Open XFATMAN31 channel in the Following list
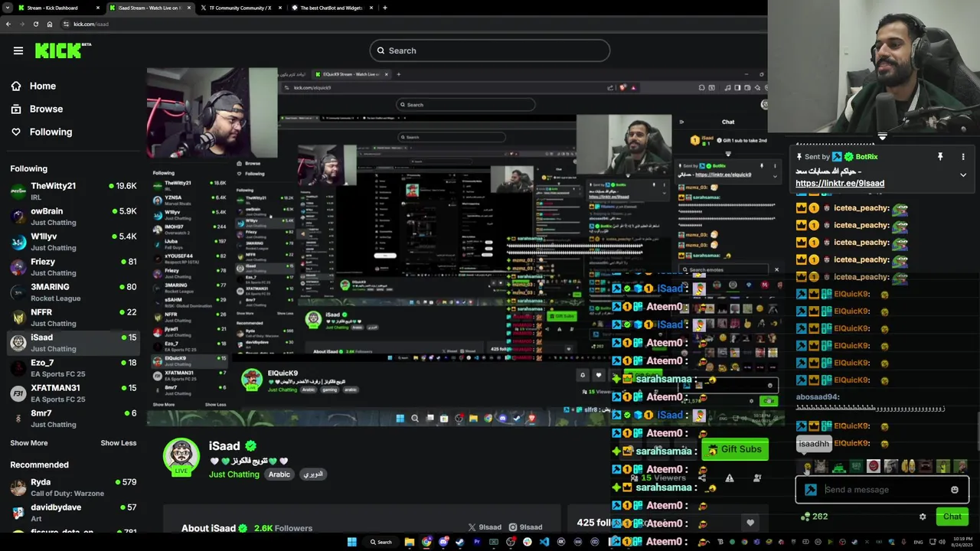This screenshot has height=551, width=980. [73, 393]
